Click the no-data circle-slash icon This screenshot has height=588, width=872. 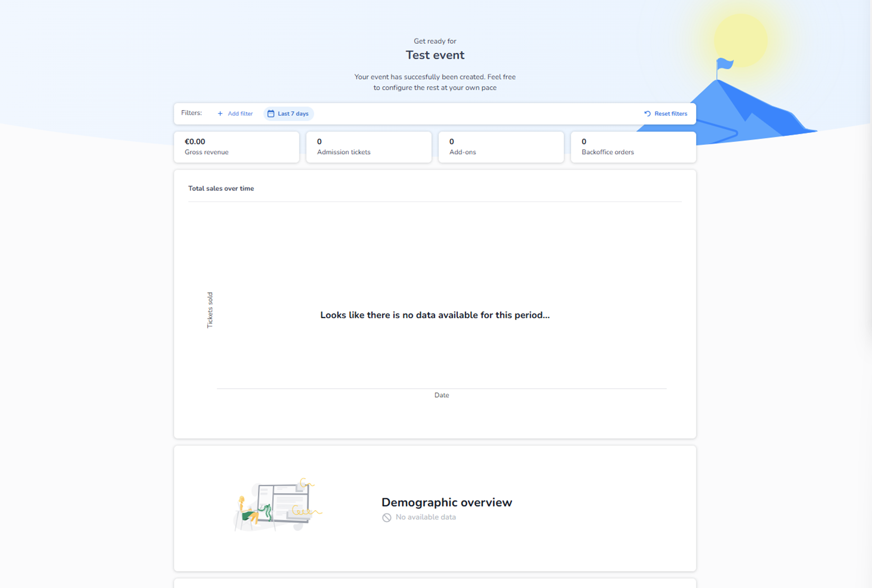[x=387, y=517]
